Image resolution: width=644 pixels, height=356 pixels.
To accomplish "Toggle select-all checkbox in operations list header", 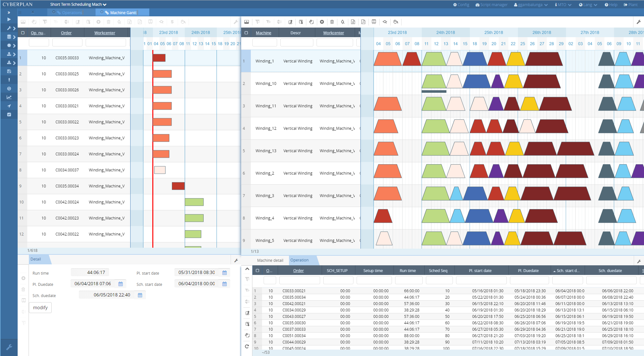I will point(23,33).
